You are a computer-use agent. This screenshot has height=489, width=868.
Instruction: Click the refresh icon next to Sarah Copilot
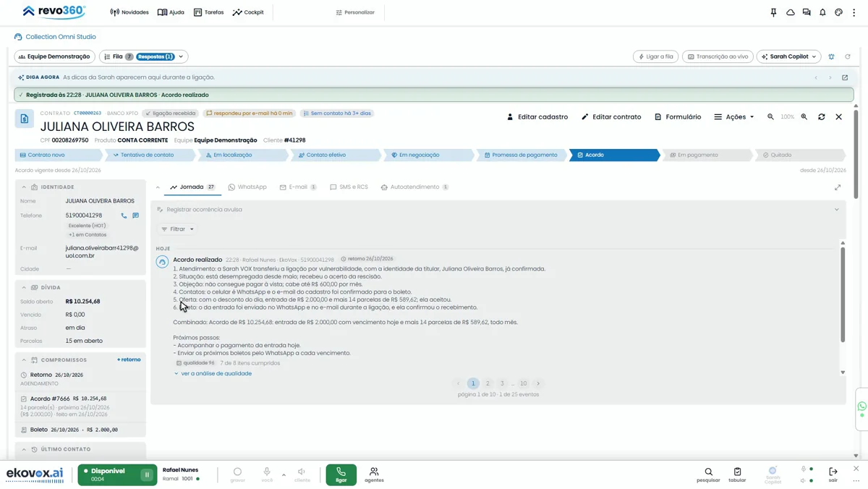tap(848, 56)
